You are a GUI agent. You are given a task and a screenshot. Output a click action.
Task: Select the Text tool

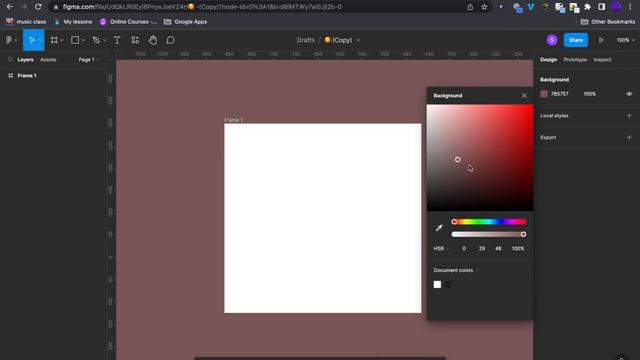click(117, 40)
